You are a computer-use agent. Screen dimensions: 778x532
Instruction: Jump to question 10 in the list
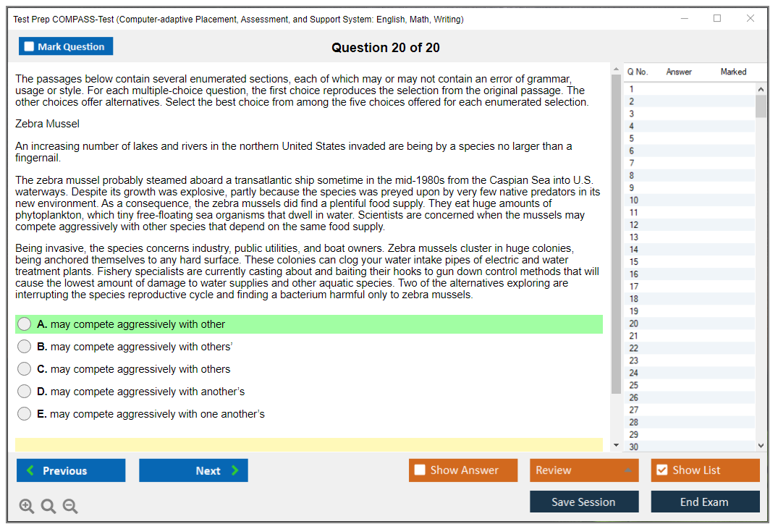[634, 200]
